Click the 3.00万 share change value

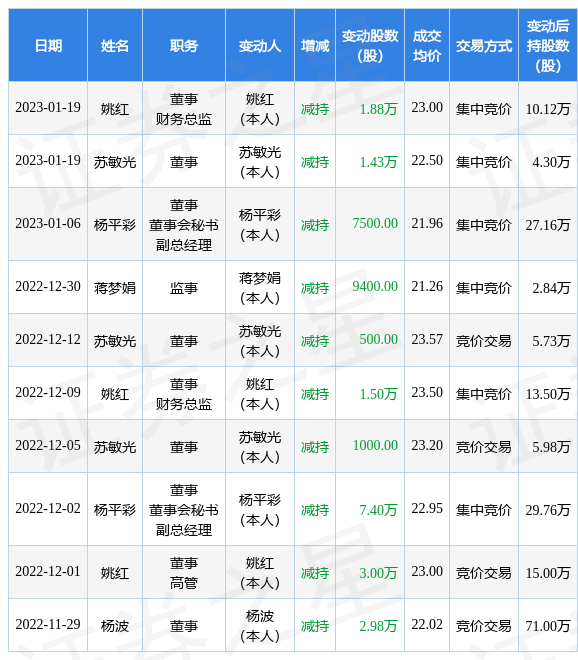378,573
